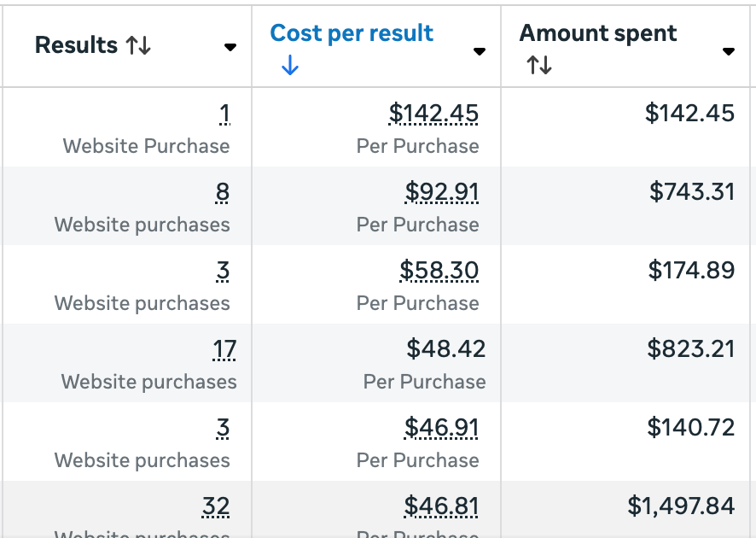Click the $142.45 cost per result
This screenshot has height=538, width=756.
pos(433,114)
